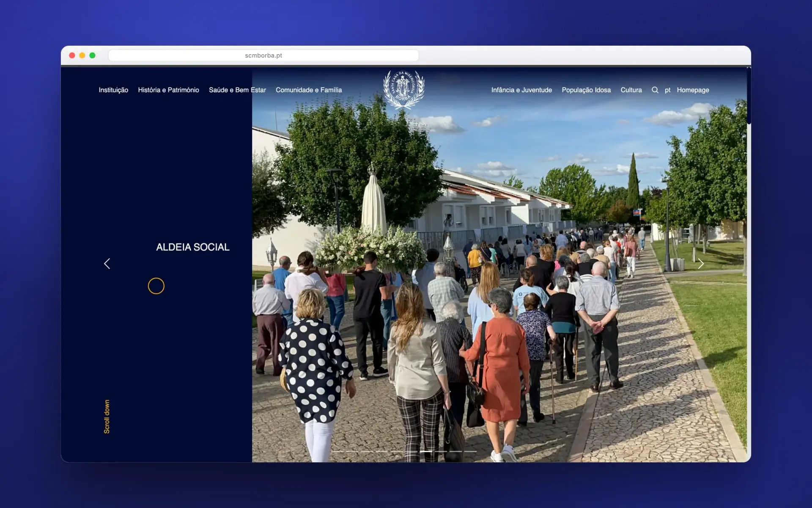Click the Scroll down label
The width and height of the screenshot is (812, 508).
(x=107, y=417)
